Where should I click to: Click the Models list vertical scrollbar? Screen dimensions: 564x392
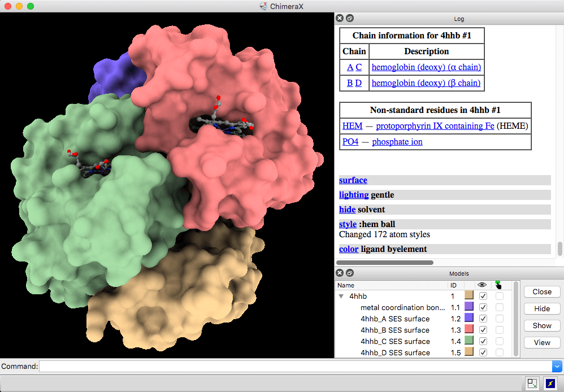516,319
